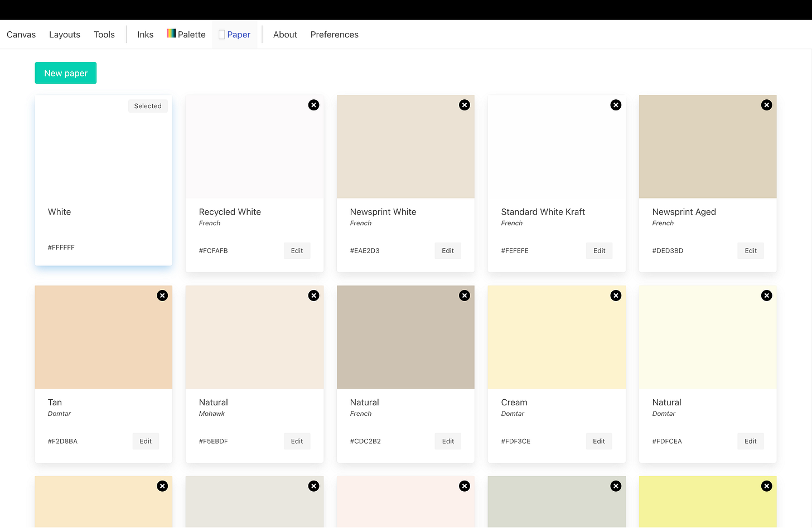
Task: Click hex code #DED3BD
Action: (x=668, y=251)
